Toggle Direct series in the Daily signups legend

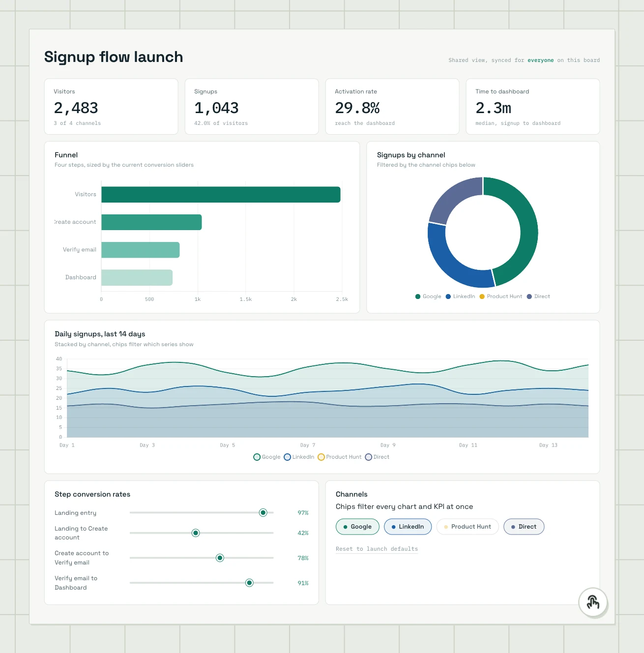click(x=377, y=457)
